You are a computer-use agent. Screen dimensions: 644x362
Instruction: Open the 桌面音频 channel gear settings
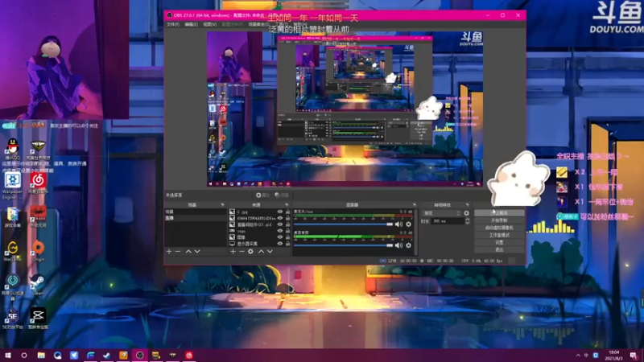click(x=408, y=245)
